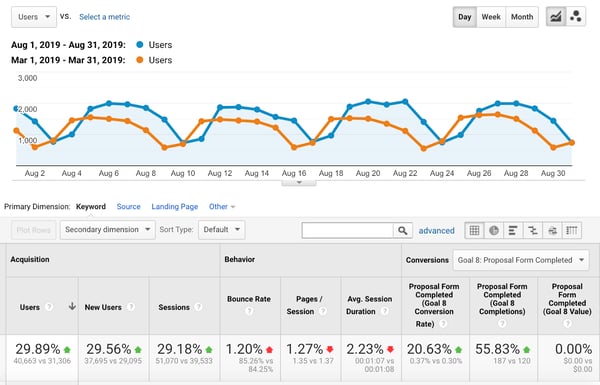Screen dimensions: 600x385
Task: Click the sort arrow in Users column
Action: pyautogui.click(x=72, y=306)
